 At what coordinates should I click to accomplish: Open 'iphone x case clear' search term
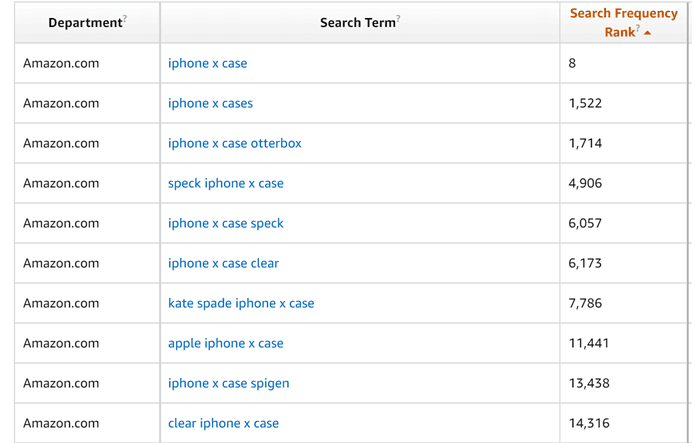coord(223,263)
